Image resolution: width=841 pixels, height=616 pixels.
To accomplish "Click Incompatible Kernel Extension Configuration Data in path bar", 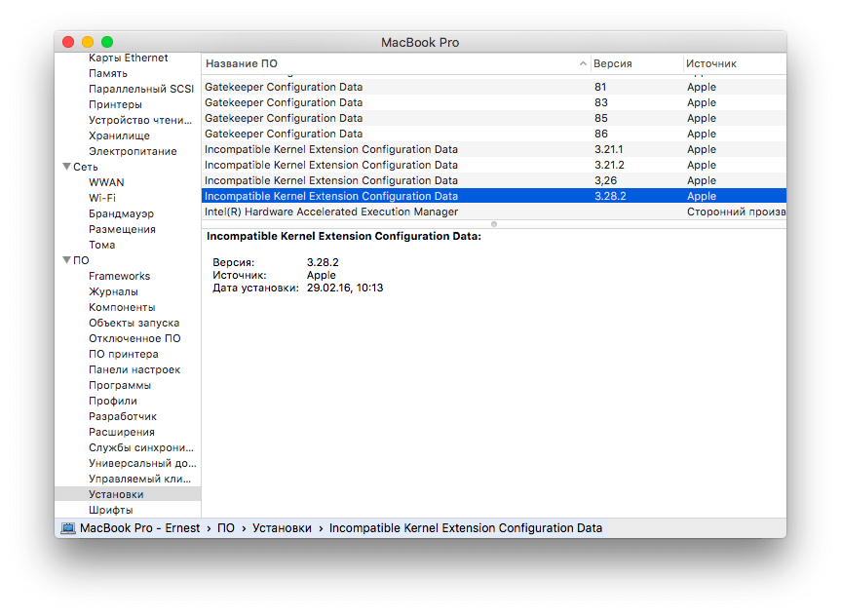I will [x=466, y=528].
